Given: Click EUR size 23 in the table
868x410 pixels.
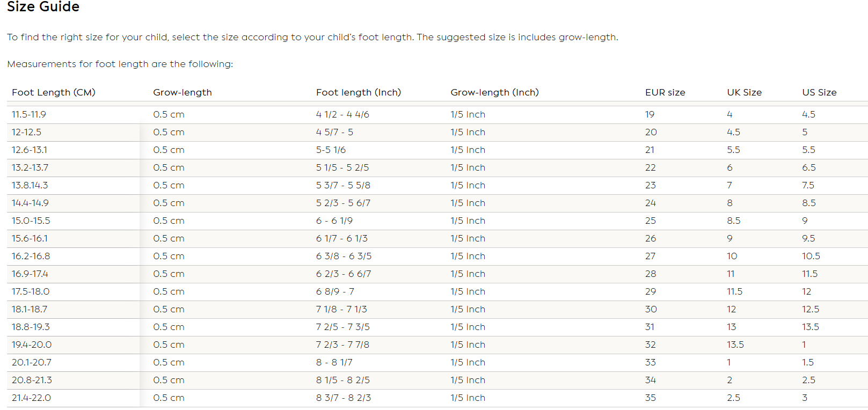Looking at the screenshot, I should (x=651, y=185).
